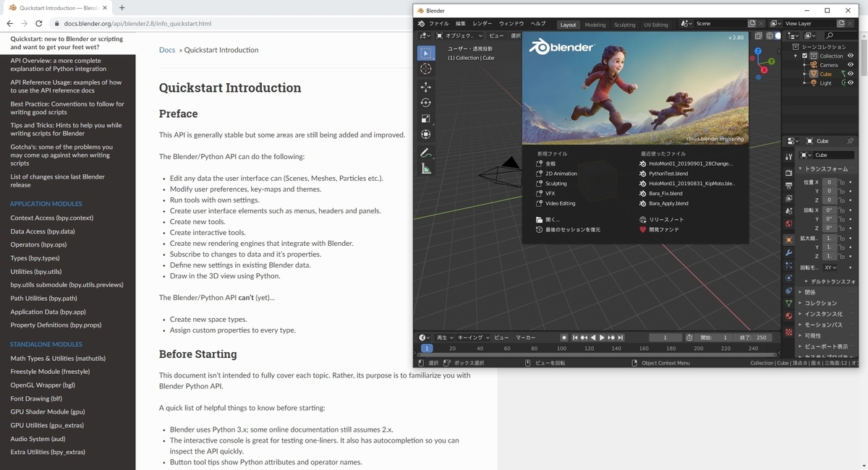Image resolution: width=868 pixels, height=470 pixels.
Task: Open the Material properties tab icon
Action: pyautogui.click(x=788, y=315)
